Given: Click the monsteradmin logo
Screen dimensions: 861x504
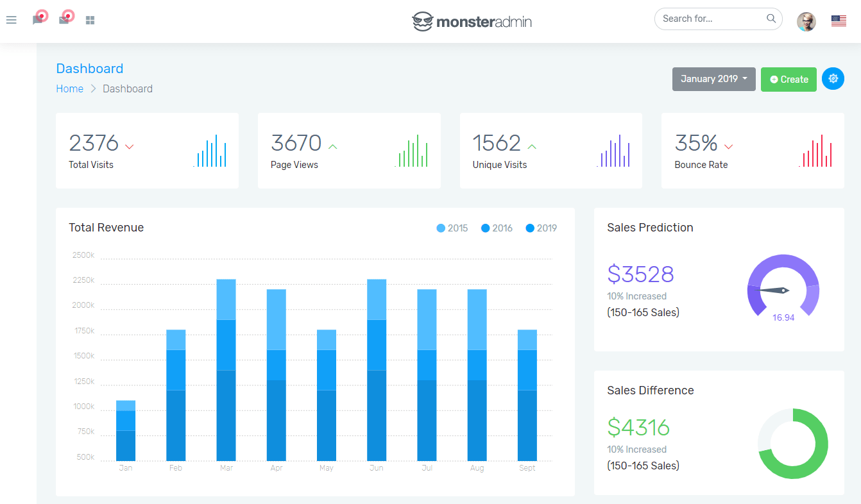Looking at the screenshot, I should pyautogui.click(x=472, y=22).
